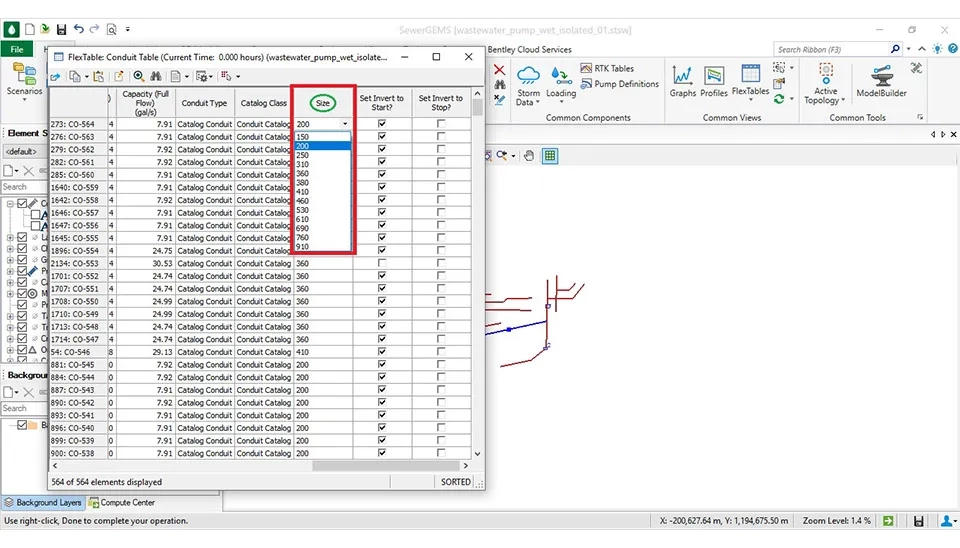Click the Profiles icon

(714, 82)
